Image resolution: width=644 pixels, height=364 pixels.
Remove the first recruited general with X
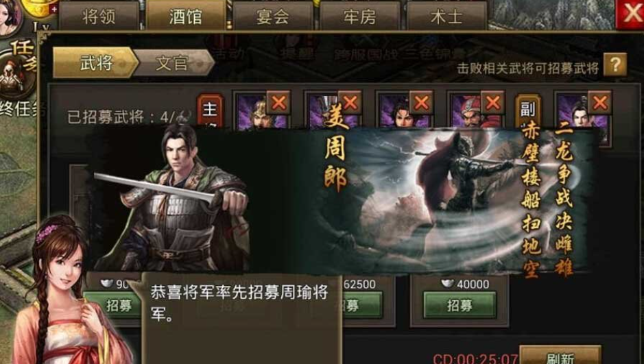pyautogui.click(x=278, y=103)
